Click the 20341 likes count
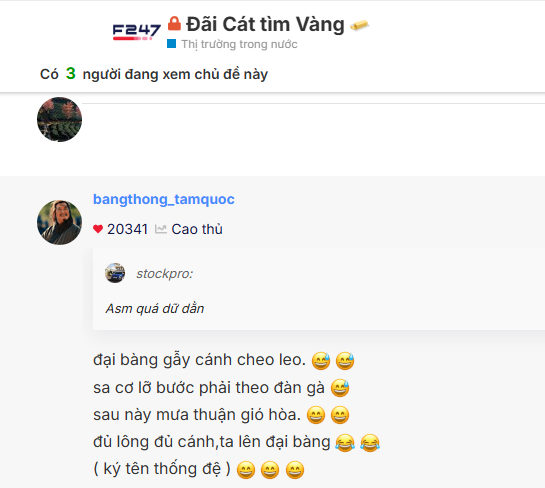This screenshot has height=488, width=545. [x=128, y=229]
